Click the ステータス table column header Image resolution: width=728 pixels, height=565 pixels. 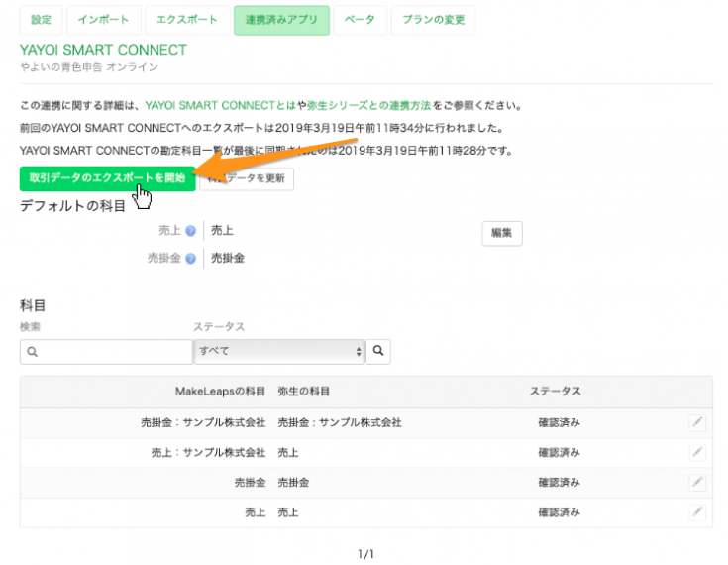[x=556, y=392]
